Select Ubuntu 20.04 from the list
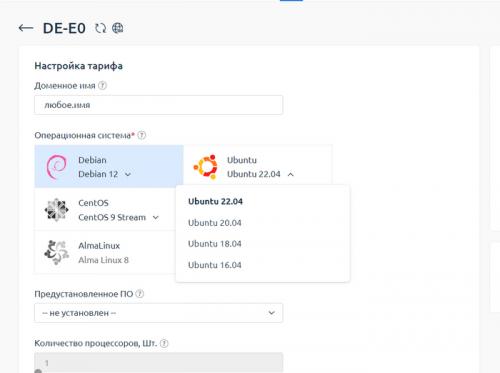The width and height of the screenshot is (500, 373). 215,223
